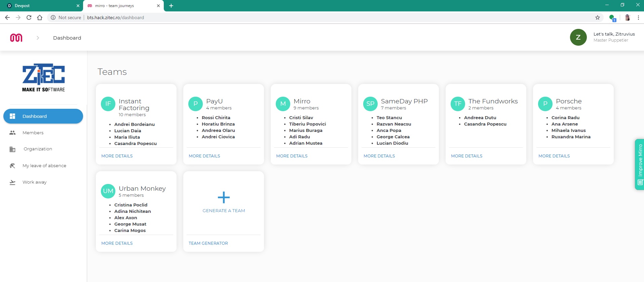Click the Members people icon
This screenshot has height=282, width=644.
12,133
